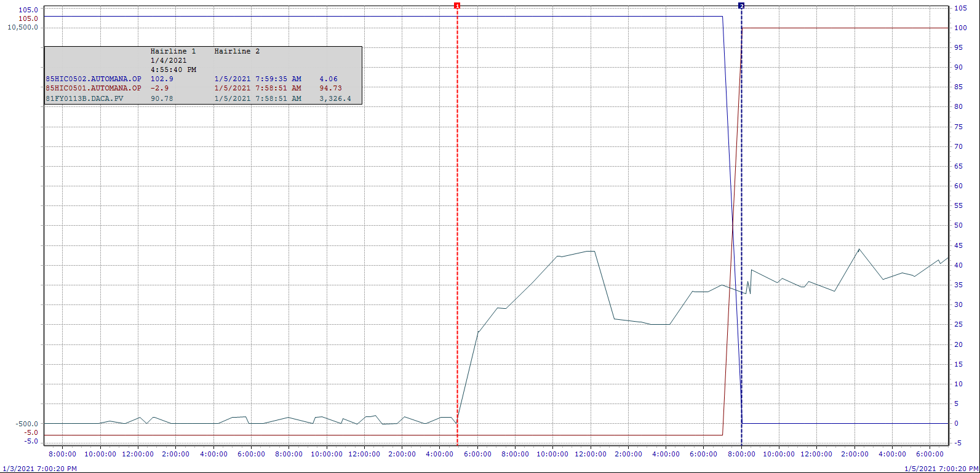This screenshot has width=980, height=473.
Task: Click the 1/4/2021 hairline date
Action: pyautogui.click(x=169, y=60)
